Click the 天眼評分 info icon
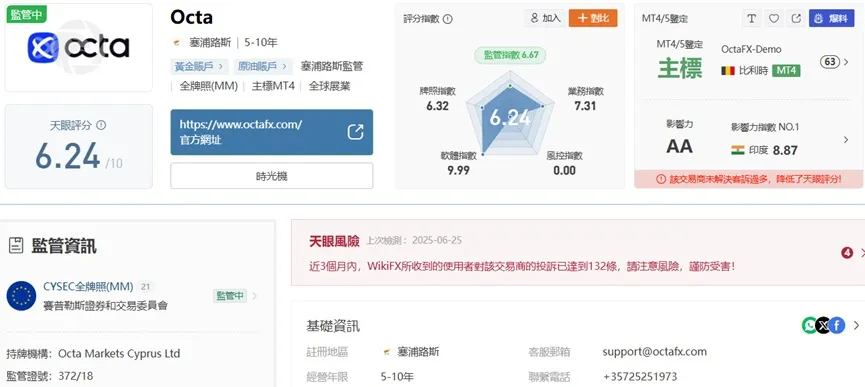Viewport: 865px width, 387px height. tap(101, 125)
